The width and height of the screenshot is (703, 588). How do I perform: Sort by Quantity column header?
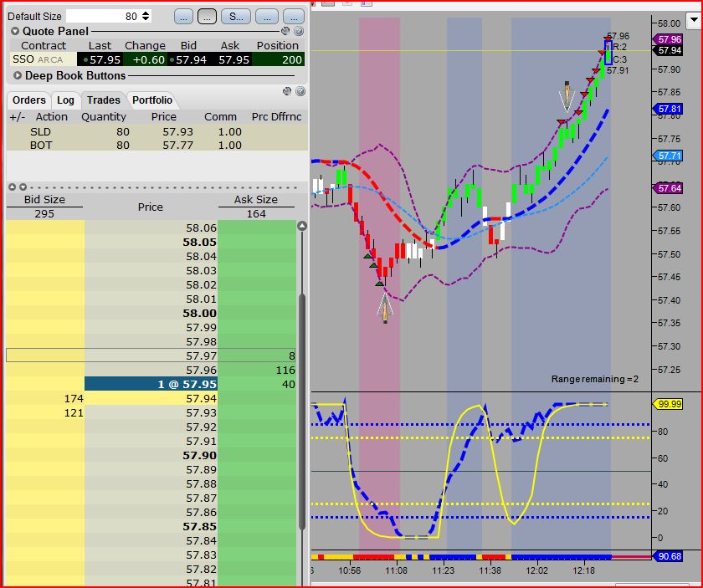pyautogui.click(x=105, y=117)
